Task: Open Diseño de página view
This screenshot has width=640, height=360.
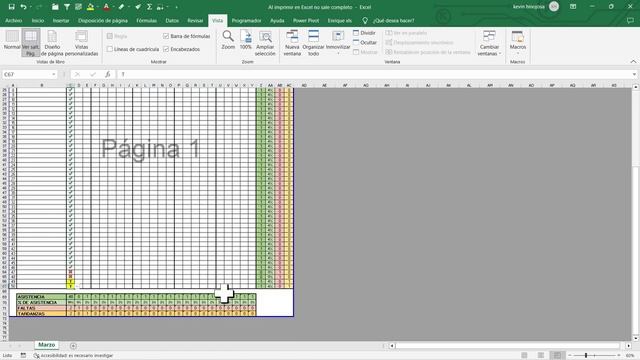Action: 52,42
